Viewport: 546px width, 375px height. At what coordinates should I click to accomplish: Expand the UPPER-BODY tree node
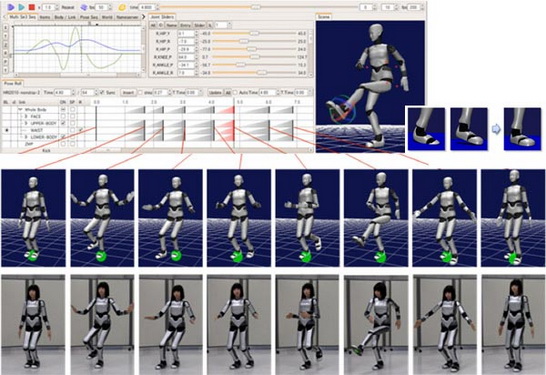tap(26, 123)
